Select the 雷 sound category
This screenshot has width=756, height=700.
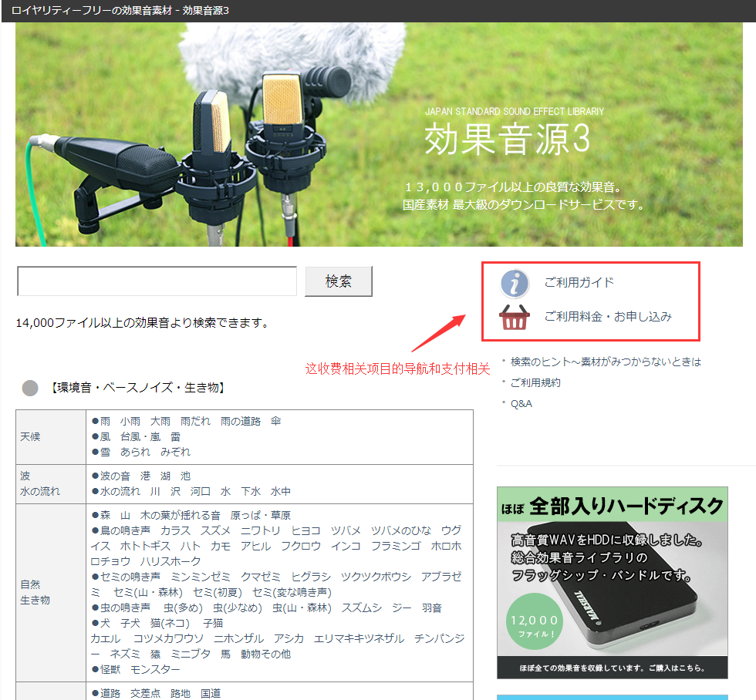point(176,437)
